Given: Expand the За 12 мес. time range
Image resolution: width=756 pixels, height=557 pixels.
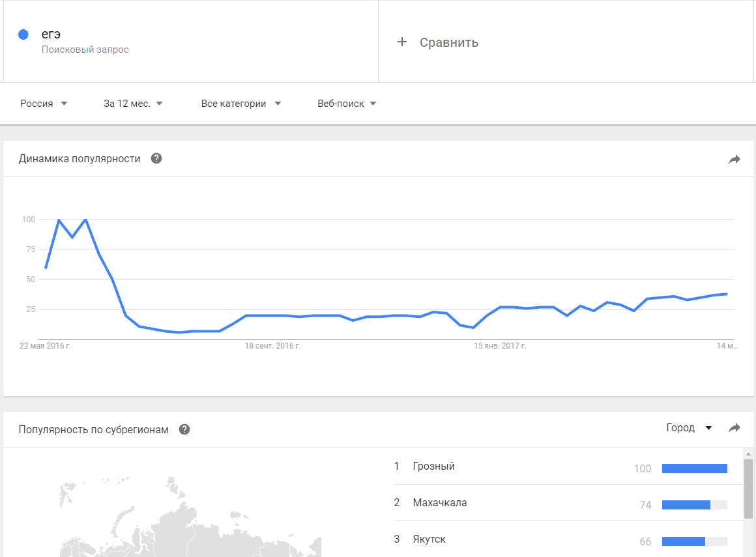Looking at the screenshot, I should pyautogui.click(x=133, y=104).
